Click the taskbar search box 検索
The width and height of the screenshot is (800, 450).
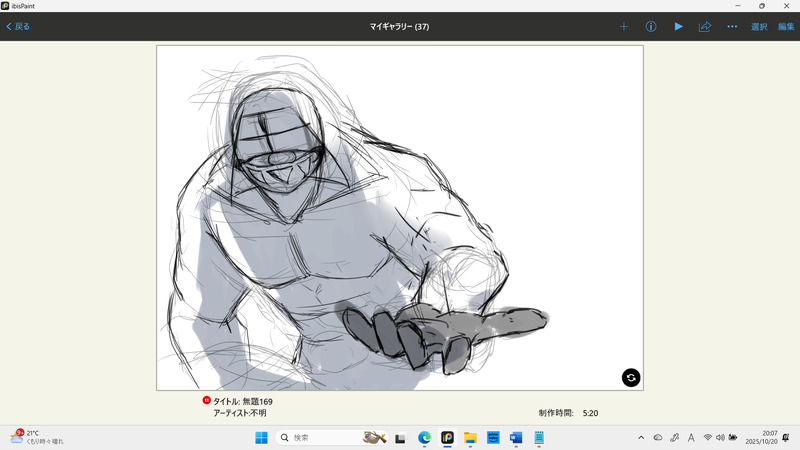pyautogui.click(x=331, y=438)
